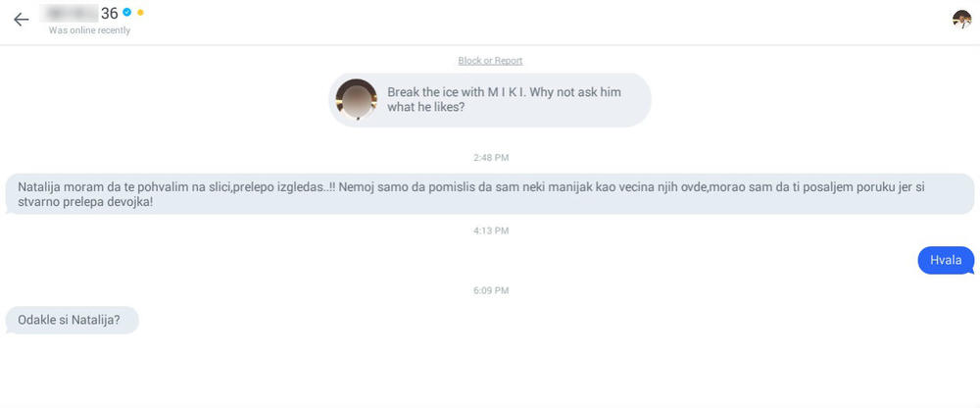Click the blue verified badge in header
Image resolution: width=980 pixels, height=408 pixels.
tap(127, 13)
